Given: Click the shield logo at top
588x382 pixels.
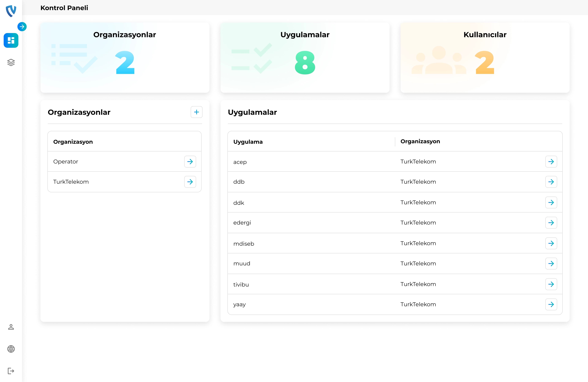Looking at the screenshot, I should click(11, 11).
